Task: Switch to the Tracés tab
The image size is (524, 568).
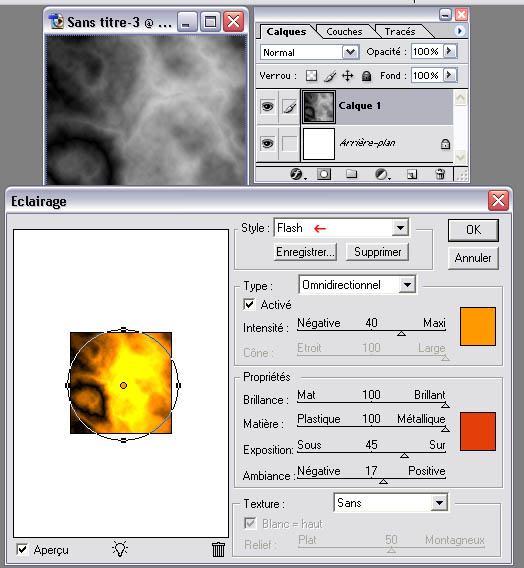Action: tap(400, 32)
